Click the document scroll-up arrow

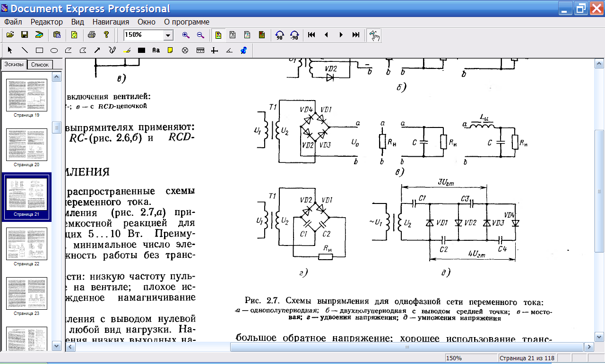pos(599,64)
